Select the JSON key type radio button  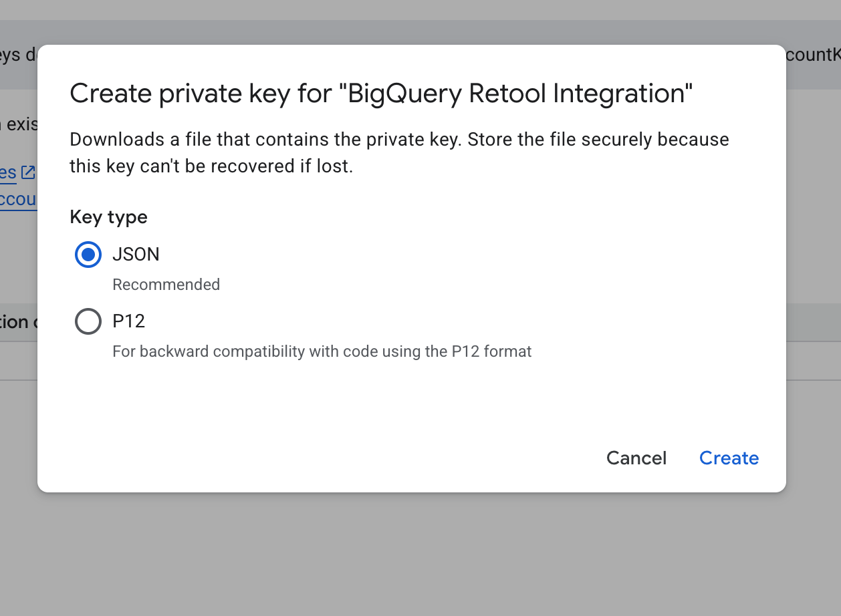[x=88, y=255]
